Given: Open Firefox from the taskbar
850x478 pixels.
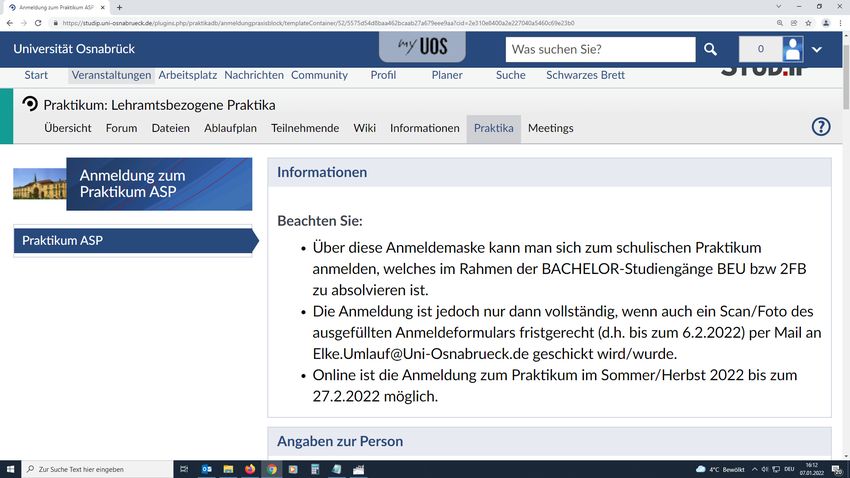Looking at the screenshot, I should (250, 468).
